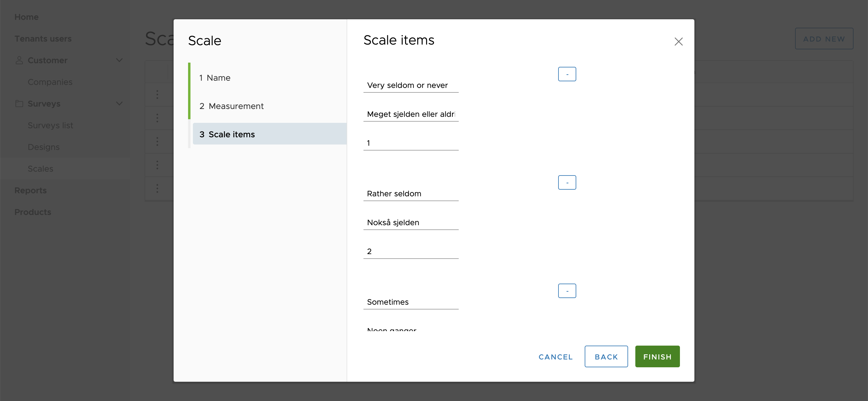This screenshot has height=401, width=868.
Task: Edit the value field containing 1
Action: click(411, 143)
